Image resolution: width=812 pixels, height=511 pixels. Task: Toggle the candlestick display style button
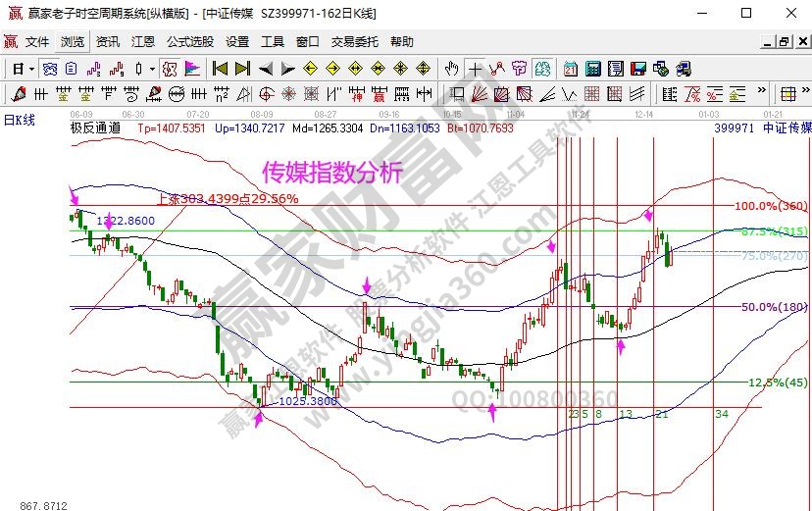coord(139,69)
